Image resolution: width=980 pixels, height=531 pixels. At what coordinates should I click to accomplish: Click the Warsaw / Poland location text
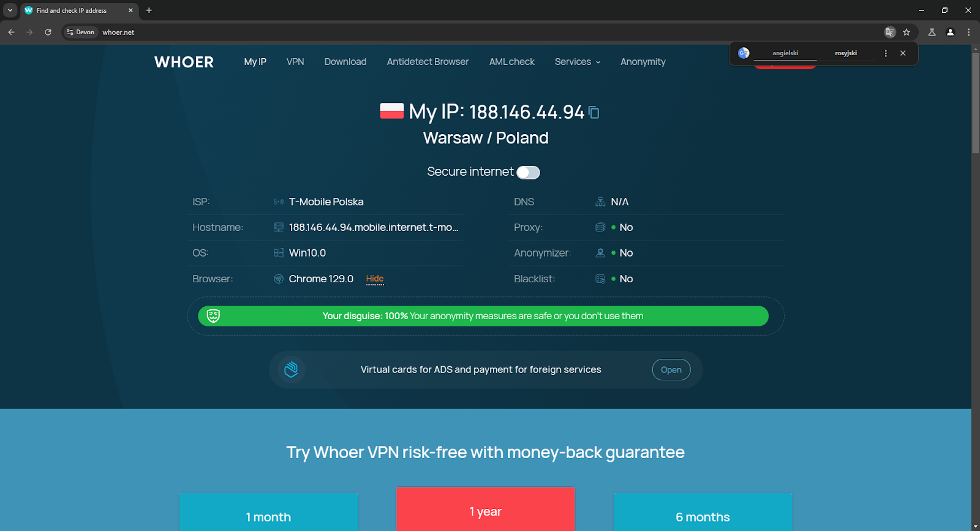[486, 138]
